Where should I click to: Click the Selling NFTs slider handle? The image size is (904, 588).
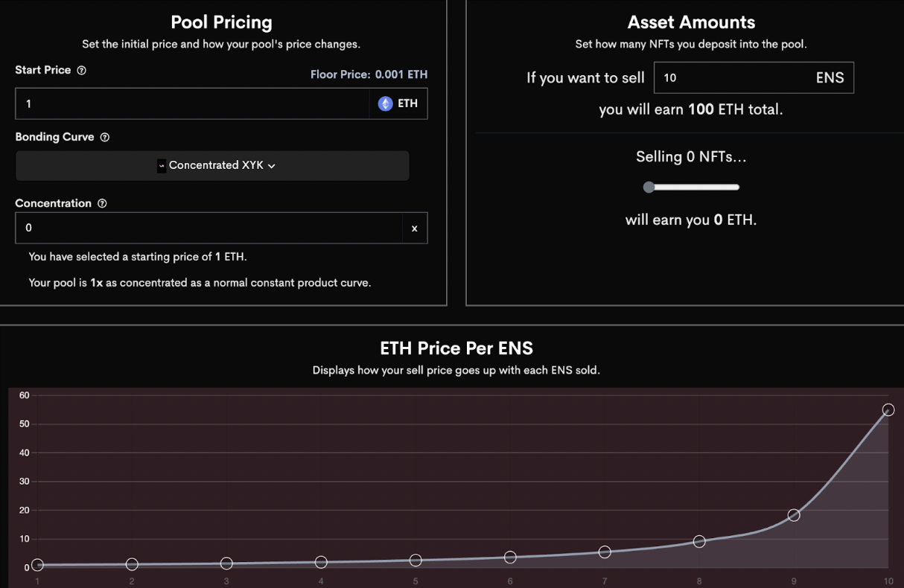point(649,187)
